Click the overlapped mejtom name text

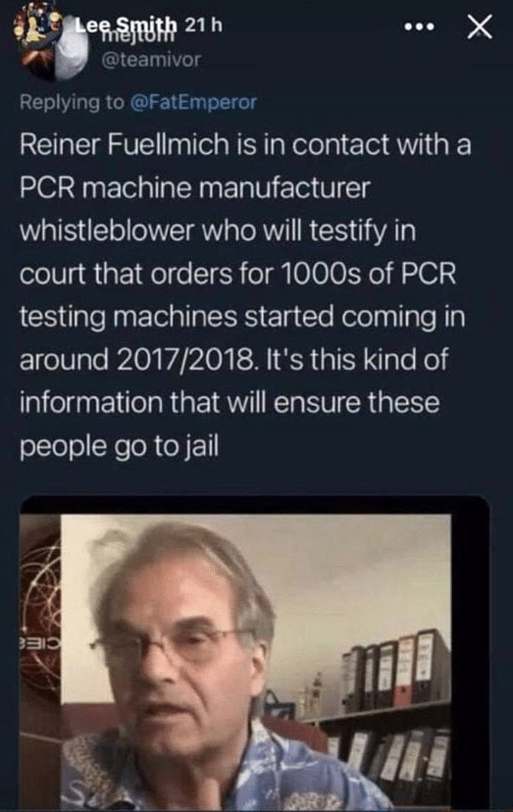[134, 36]
